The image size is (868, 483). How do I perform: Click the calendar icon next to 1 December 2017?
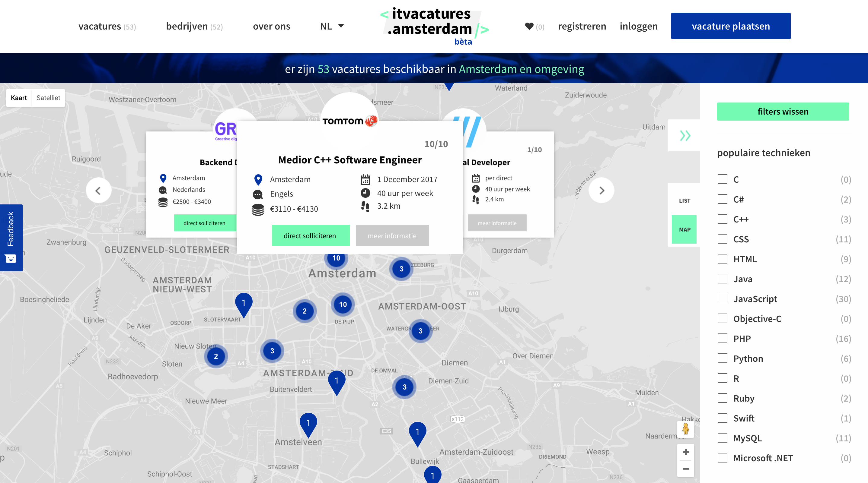365,179
